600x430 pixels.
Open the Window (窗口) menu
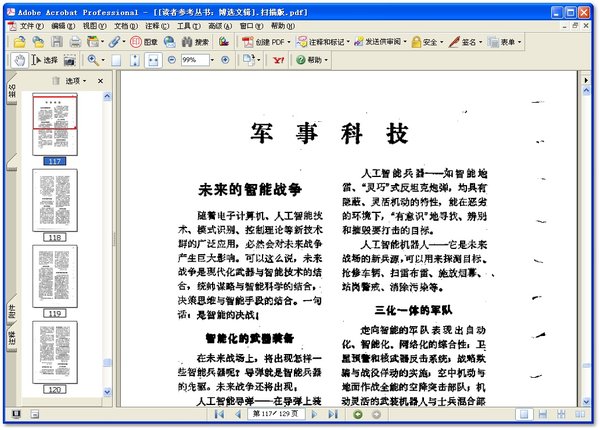click(251, 26)
